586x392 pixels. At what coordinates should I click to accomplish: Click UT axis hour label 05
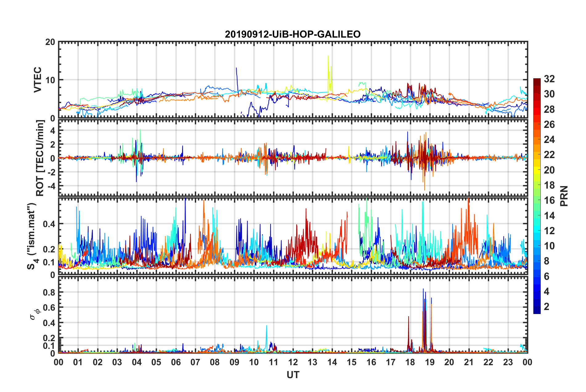(x=156, y=362)
